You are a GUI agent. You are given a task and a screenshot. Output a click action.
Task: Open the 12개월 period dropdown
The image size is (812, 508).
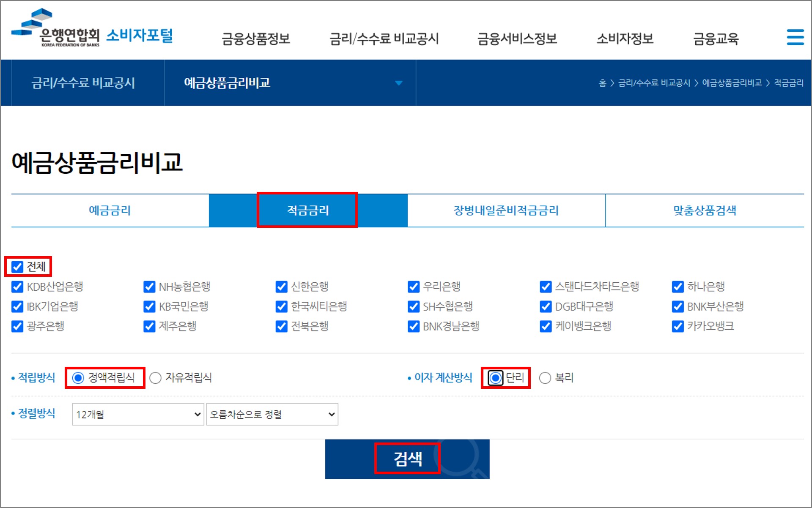click(138, 414)
